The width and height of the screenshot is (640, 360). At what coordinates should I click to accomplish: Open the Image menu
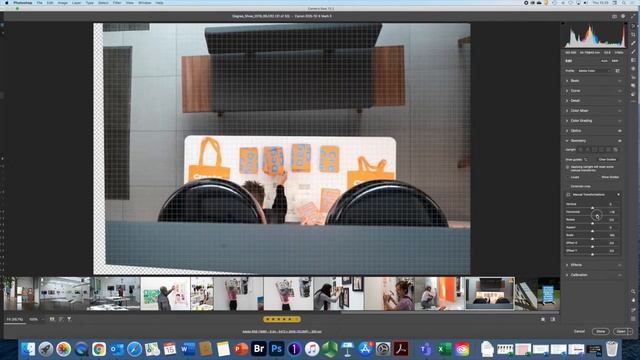tap(62, 3)
